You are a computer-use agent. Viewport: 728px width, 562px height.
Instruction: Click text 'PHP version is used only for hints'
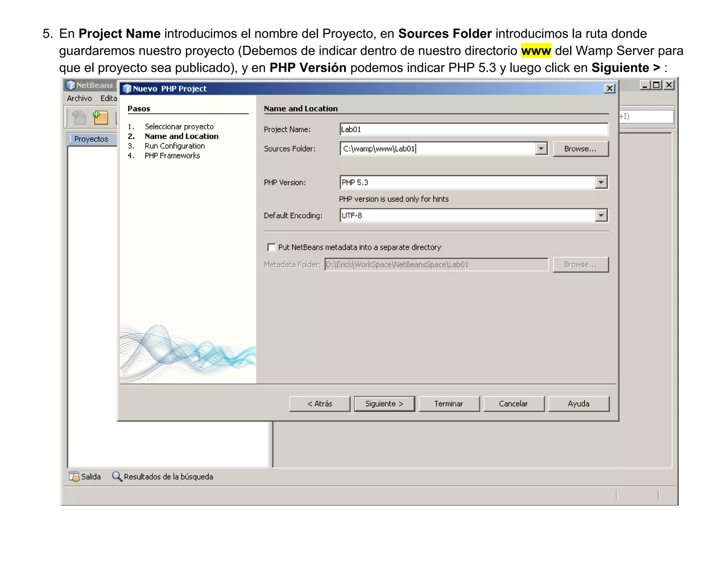pos(394,199)
